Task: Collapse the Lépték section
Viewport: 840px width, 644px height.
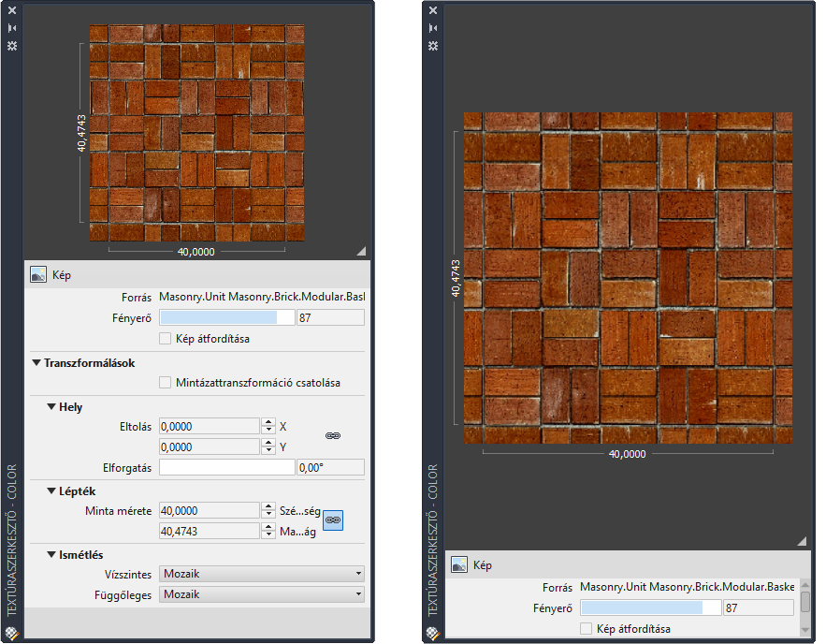Action: coord(51,491)
